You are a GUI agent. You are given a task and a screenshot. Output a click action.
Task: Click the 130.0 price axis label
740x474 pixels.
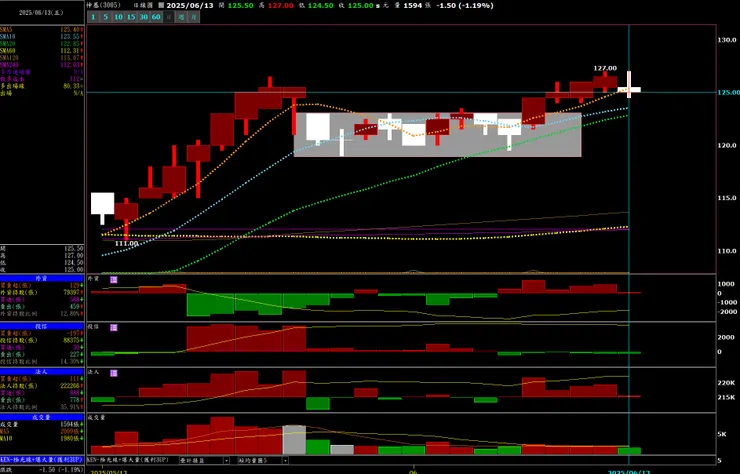727,40
